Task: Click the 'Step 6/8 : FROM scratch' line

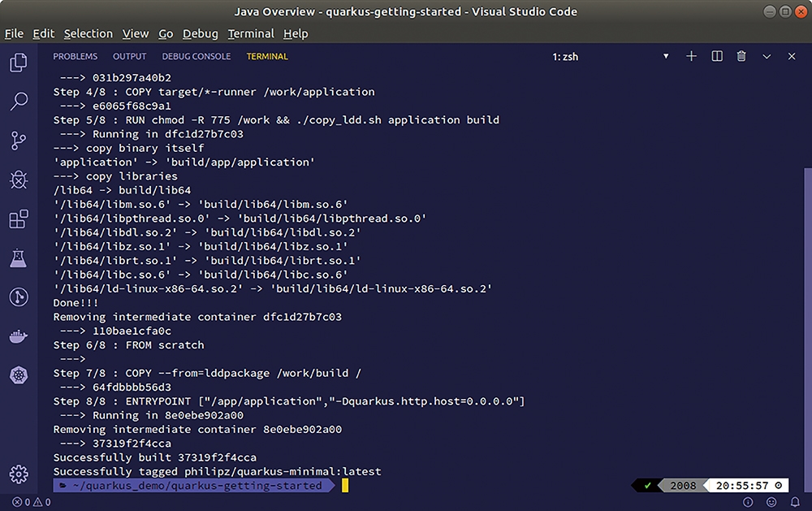Action: pyautogui.click(x=128, y=345)
